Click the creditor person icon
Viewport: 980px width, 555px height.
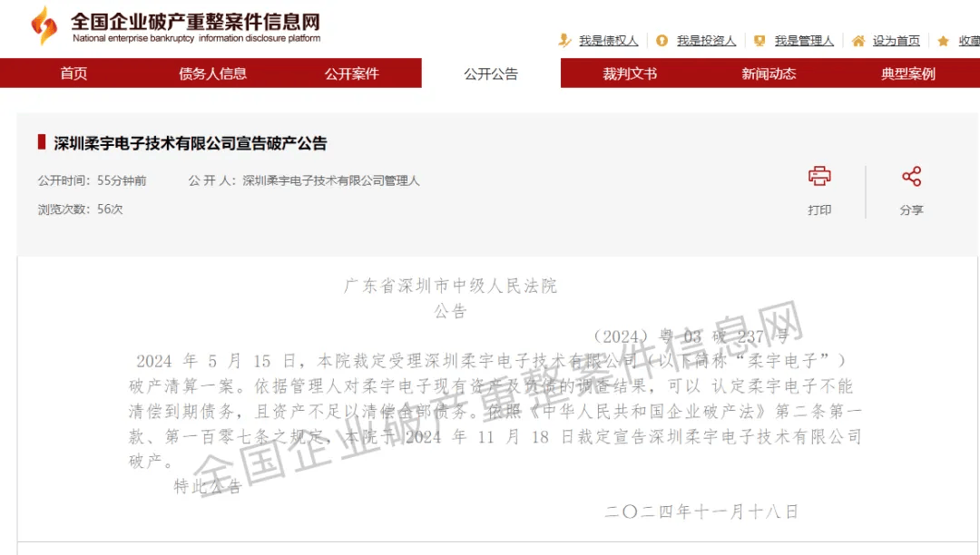[x=564, y=41]
